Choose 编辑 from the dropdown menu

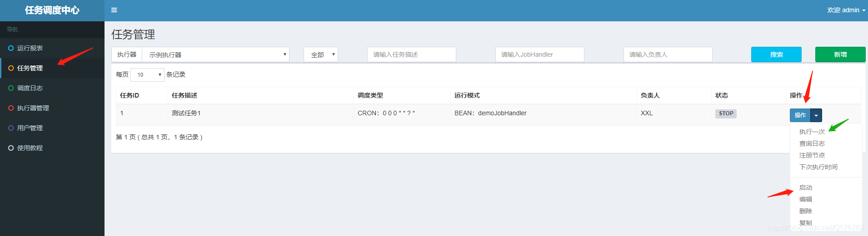point(806,199)
